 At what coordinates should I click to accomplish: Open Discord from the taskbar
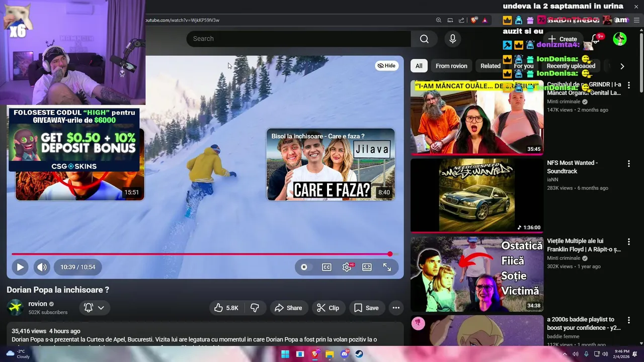coord(345,354)
